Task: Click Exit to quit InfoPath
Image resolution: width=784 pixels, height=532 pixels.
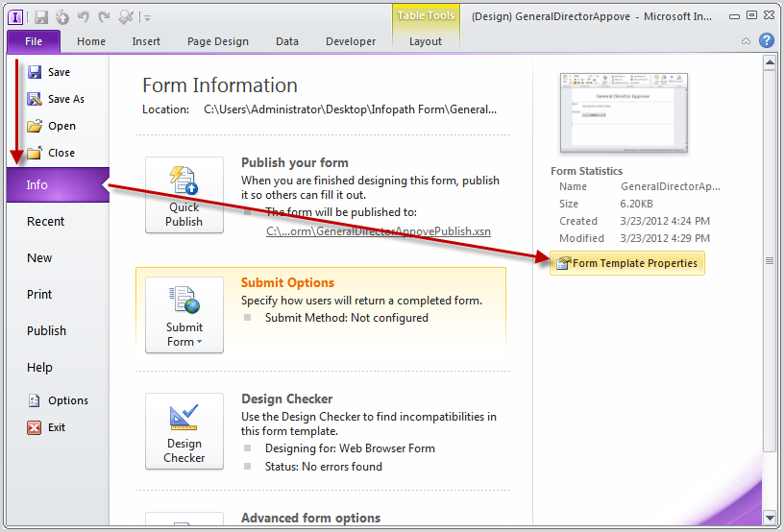Action: [x=46, y=427]
